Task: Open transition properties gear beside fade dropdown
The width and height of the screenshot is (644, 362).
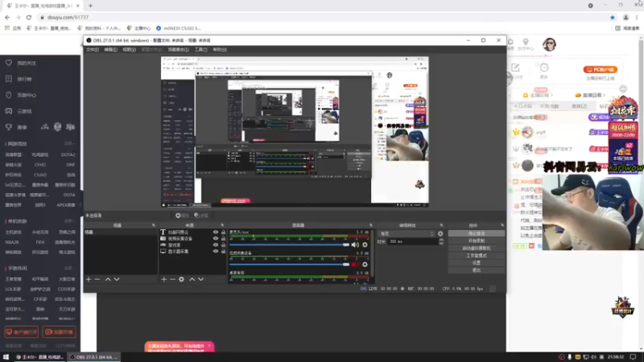Action: coord(440,233)
